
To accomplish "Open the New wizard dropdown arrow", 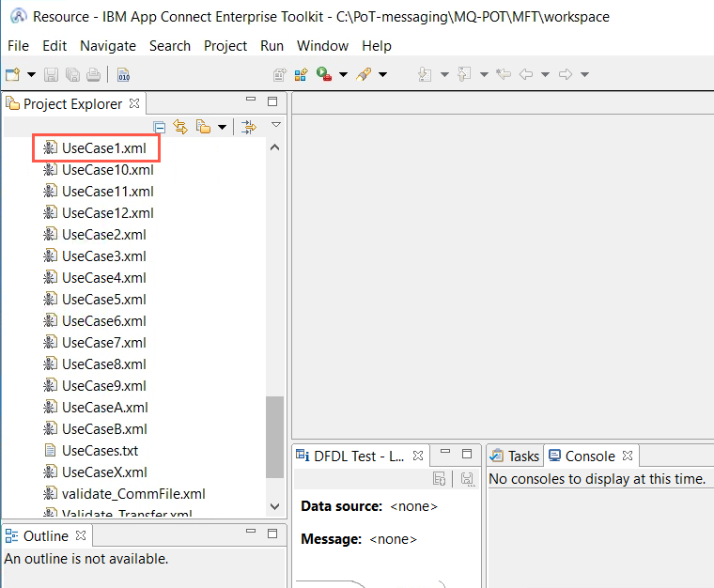I will coord(31,74).
